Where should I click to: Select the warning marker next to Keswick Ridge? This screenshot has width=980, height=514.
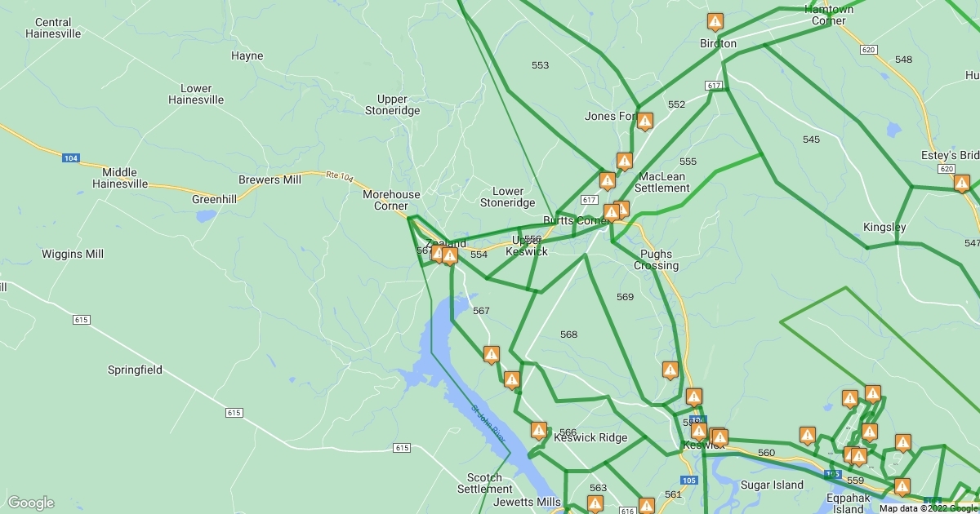[x=539, y=431]
